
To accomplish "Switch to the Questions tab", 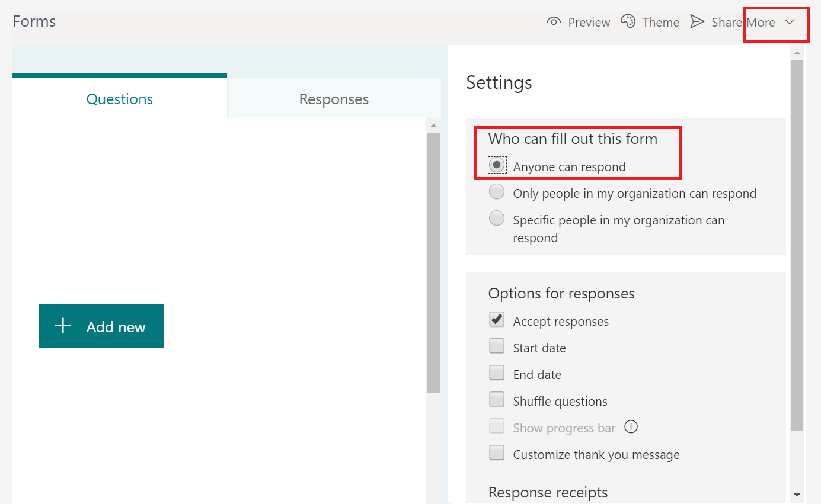I will coord(119,99).
